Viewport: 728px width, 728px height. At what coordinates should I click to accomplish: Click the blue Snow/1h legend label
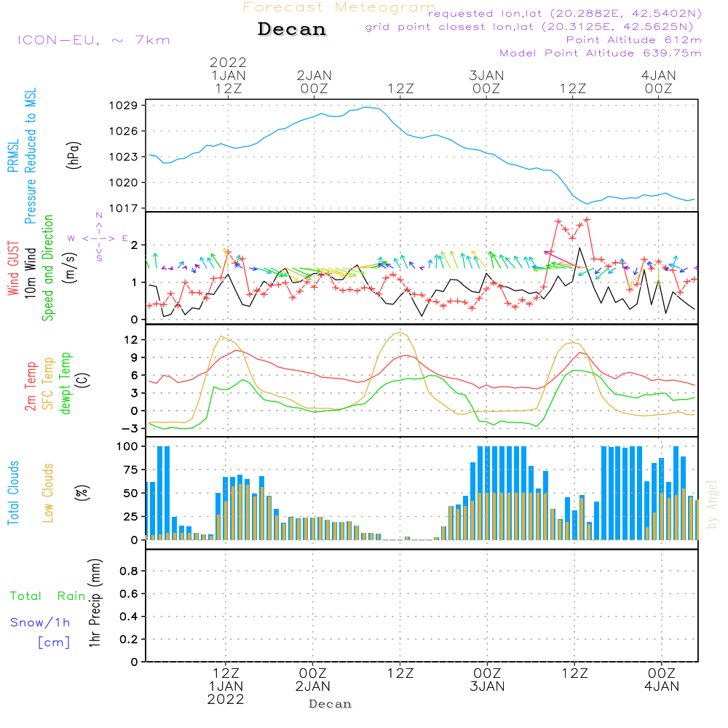coord(40,622)
